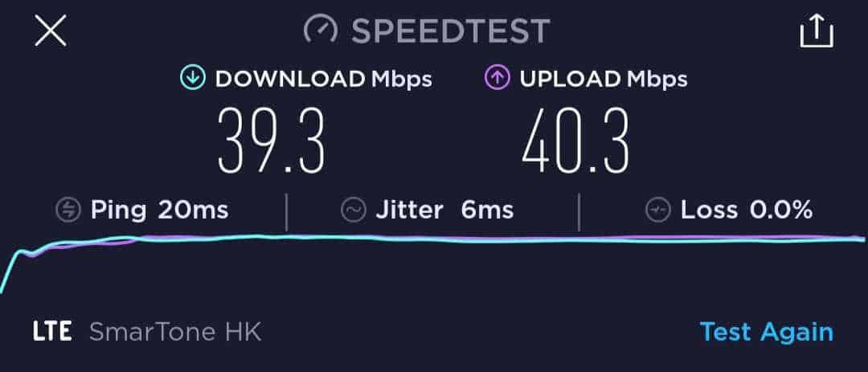
Task: Click Test Again link
Action: 767,332
